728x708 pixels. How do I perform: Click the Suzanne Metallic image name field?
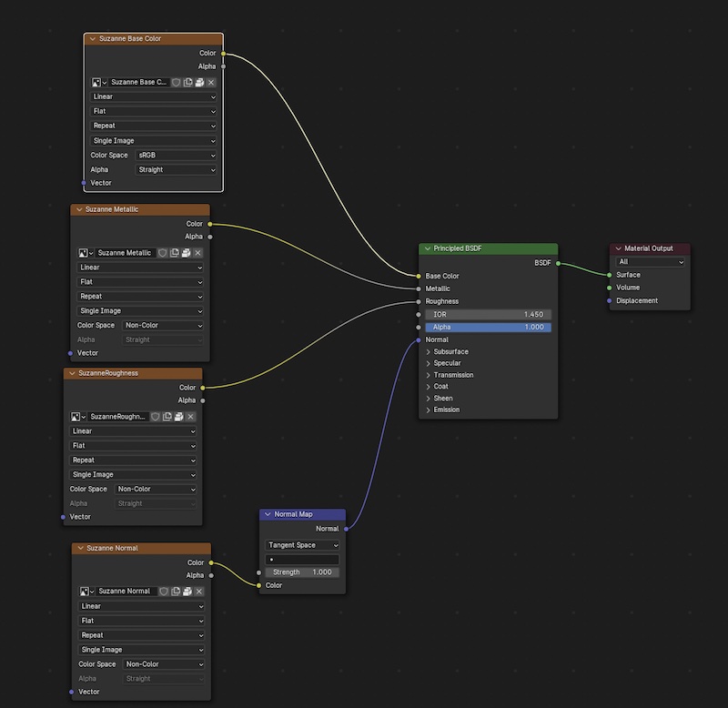[x=125, y=253]
